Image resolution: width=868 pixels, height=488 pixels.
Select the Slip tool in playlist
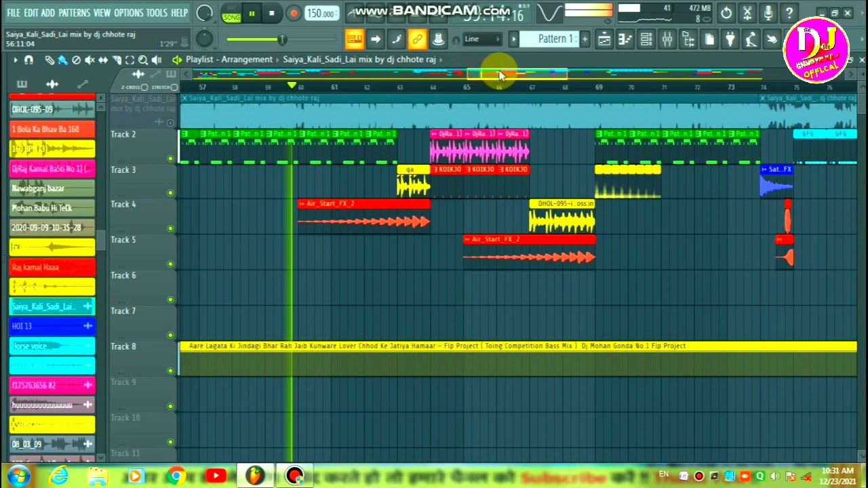pos(102,60)
